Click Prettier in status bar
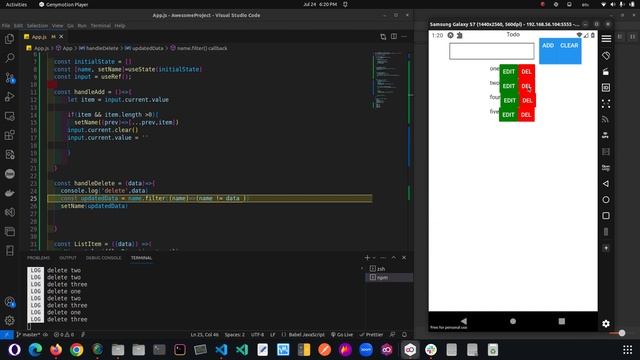 (x=371, y=335)
